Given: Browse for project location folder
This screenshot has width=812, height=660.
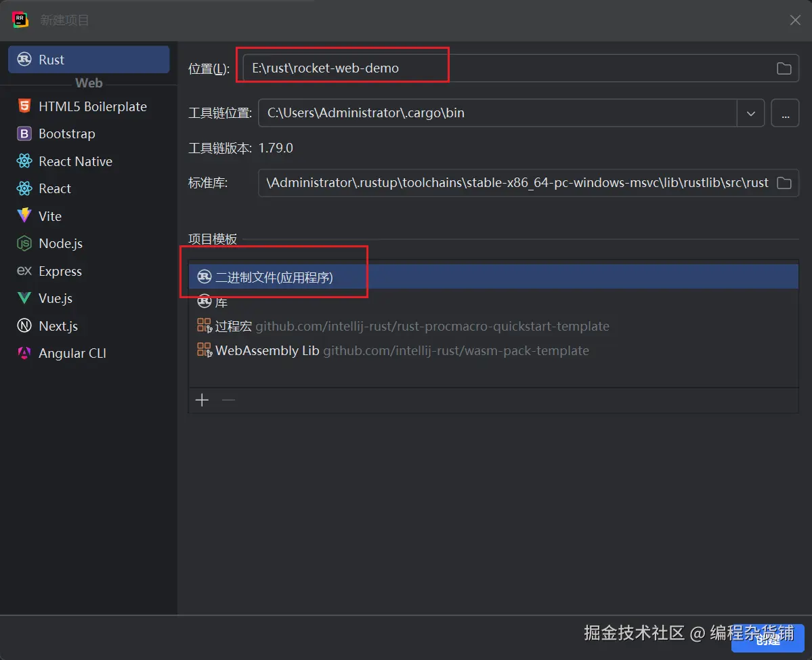Looking at the screenshot, I should coord(784,68).
